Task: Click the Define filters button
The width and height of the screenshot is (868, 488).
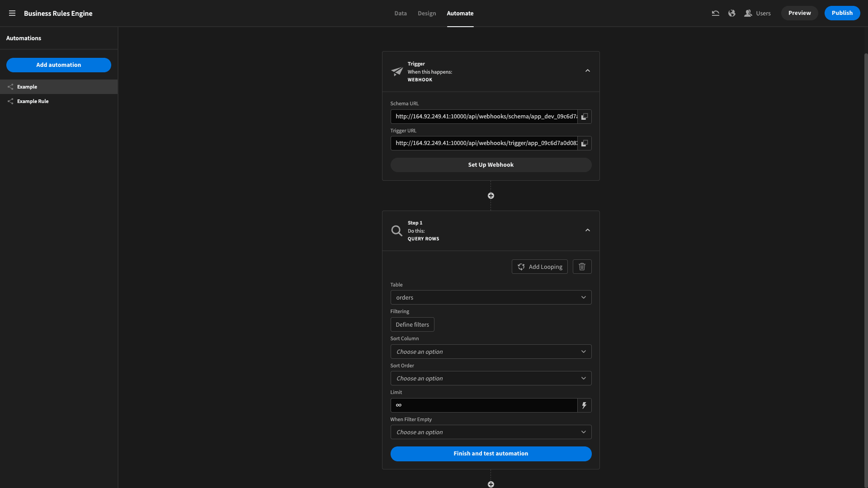Action: click(x=412, y=324)
